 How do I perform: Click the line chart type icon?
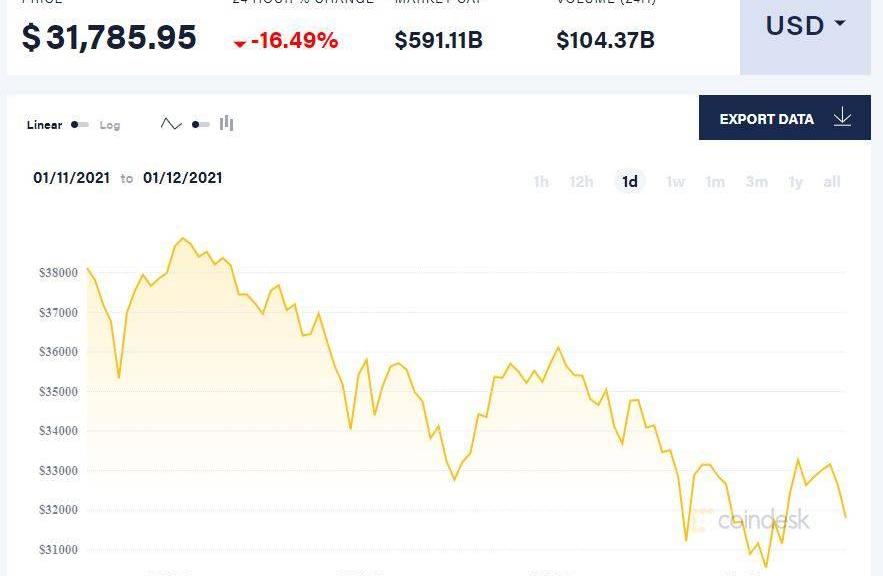point(171,124)
